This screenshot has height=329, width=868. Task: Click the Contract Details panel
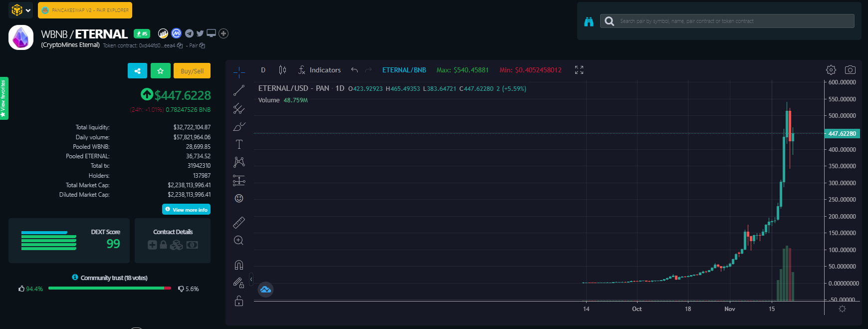tap(173, 241)
